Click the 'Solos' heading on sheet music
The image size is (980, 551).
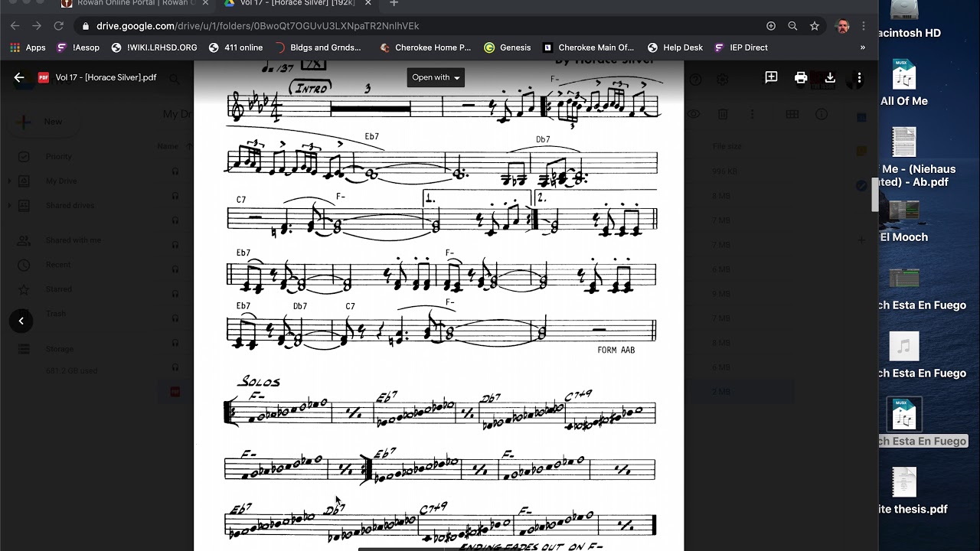(x=260, y=381)
